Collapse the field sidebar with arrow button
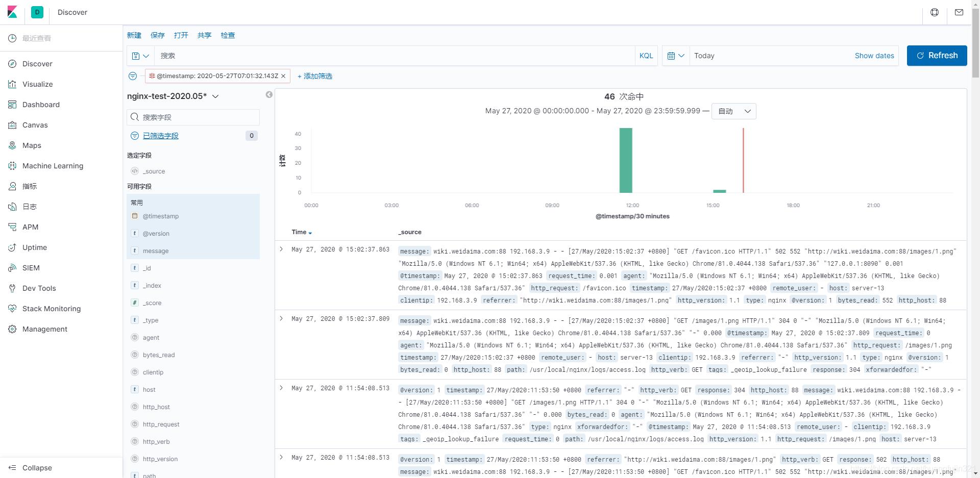 tap(269, 95)
